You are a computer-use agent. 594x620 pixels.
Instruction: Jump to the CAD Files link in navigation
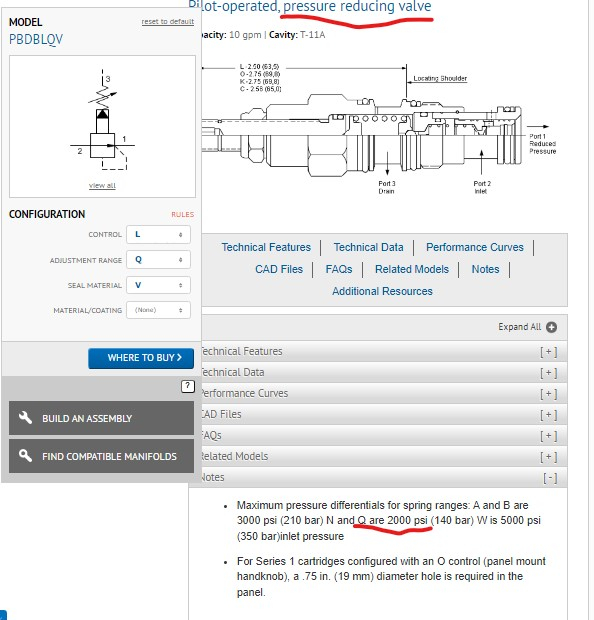[279, 269]
